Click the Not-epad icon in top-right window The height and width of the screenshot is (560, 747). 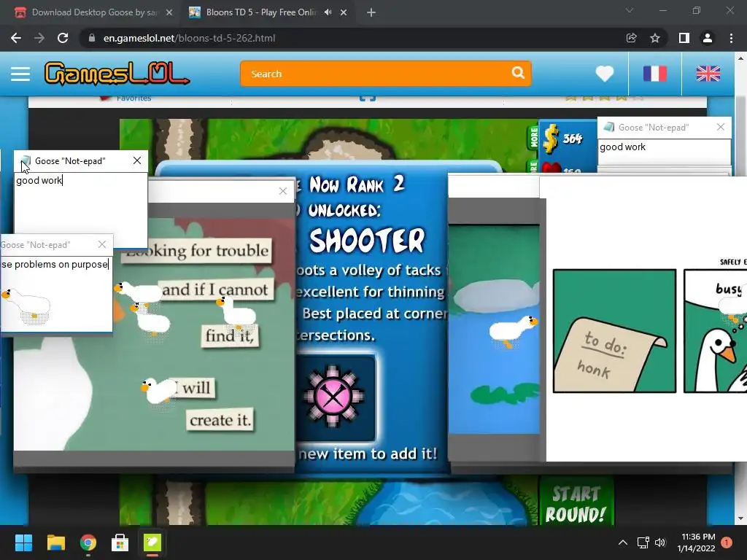click(608, 127)
